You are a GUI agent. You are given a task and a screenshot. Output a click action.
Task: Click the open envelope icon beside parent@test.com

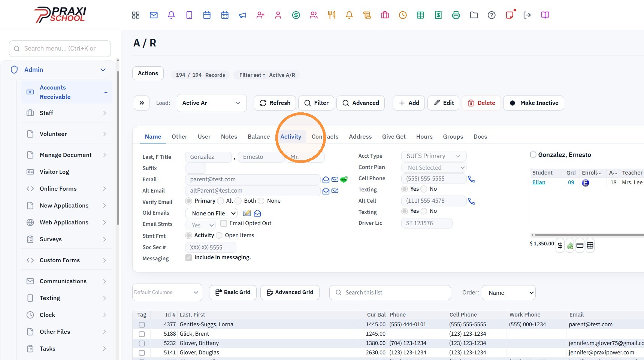point(326,180)
